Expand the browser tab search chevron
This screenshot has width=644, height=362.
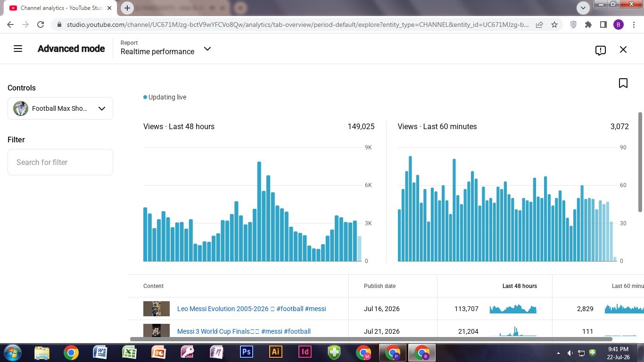click(583, 8)
